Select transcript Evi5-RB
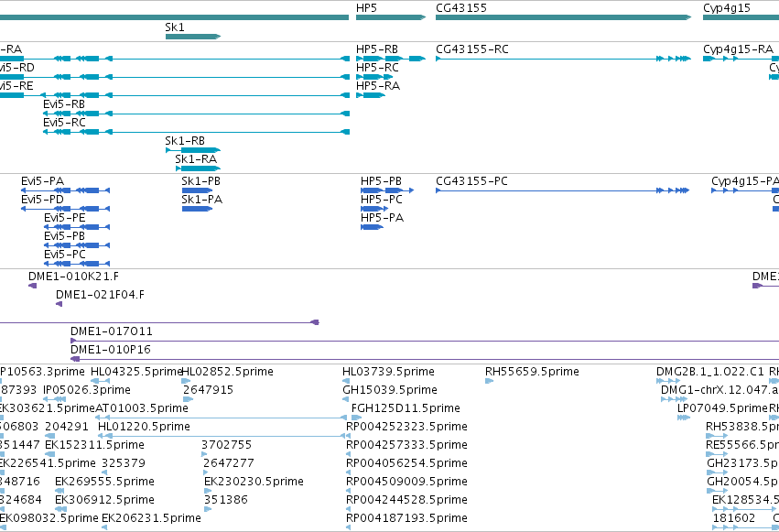This screenshot has width=779, height=532. tap(196, 114)
